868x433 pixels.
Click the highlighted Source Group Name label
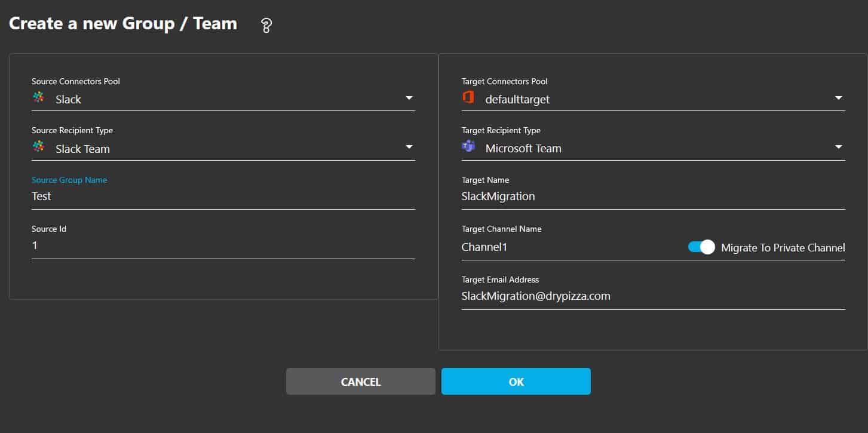click(x=69, y=179)
